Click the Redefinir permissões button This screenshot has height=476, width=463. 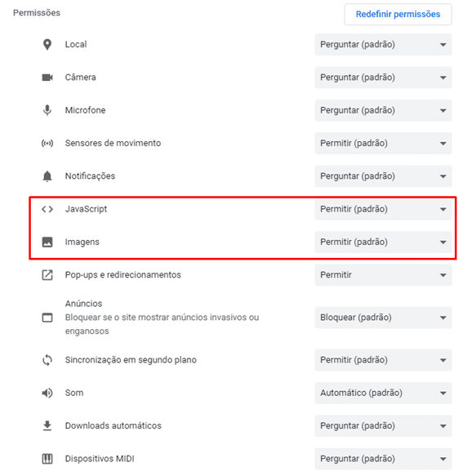[398, 14]
